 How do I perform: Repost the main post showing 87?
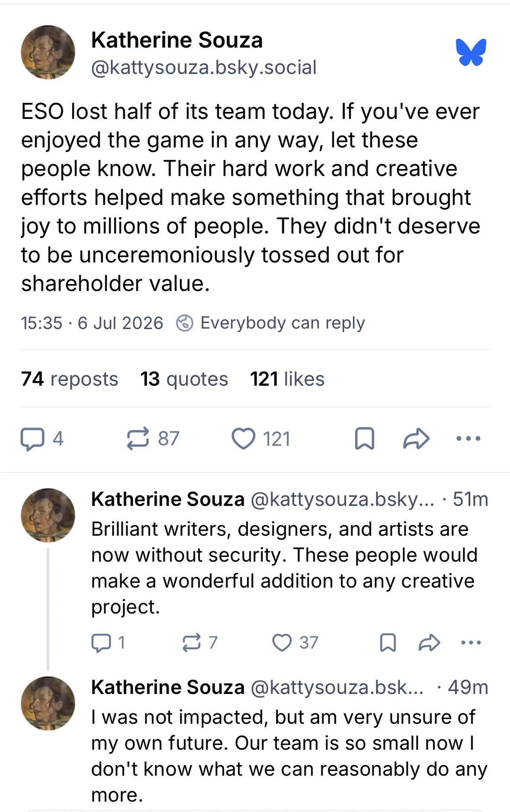[x=153, y=439]
